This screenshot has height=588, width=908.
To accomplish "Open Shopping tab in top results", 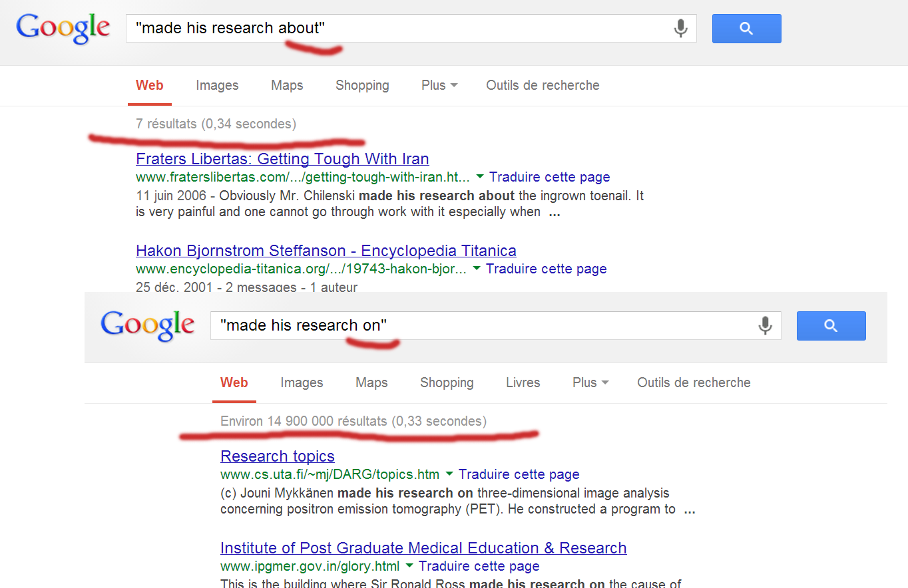I will (x=362, y=86).
